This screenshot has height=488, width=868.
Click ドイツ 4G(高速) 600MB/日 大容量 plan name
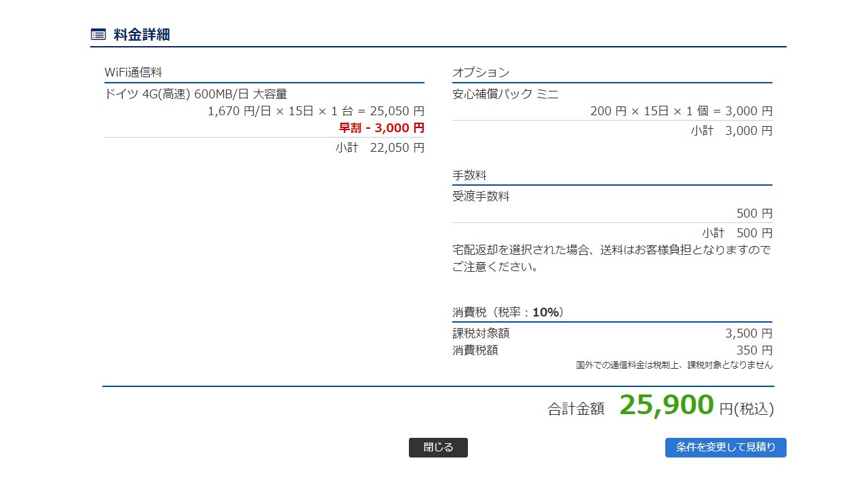tap(196, 94)
